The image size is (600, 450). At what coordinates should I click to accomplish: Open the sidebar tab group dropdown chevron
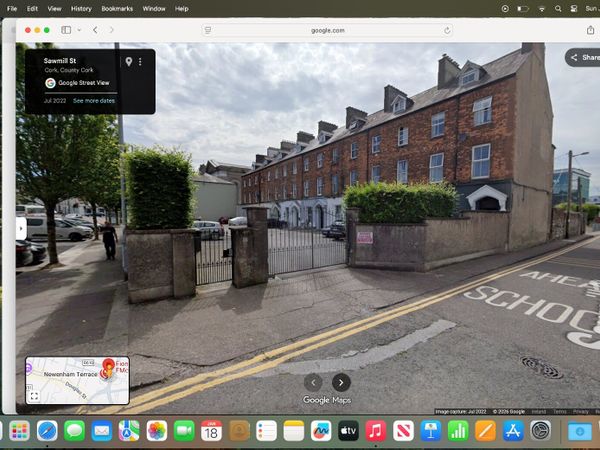click(x=77, y=30)
